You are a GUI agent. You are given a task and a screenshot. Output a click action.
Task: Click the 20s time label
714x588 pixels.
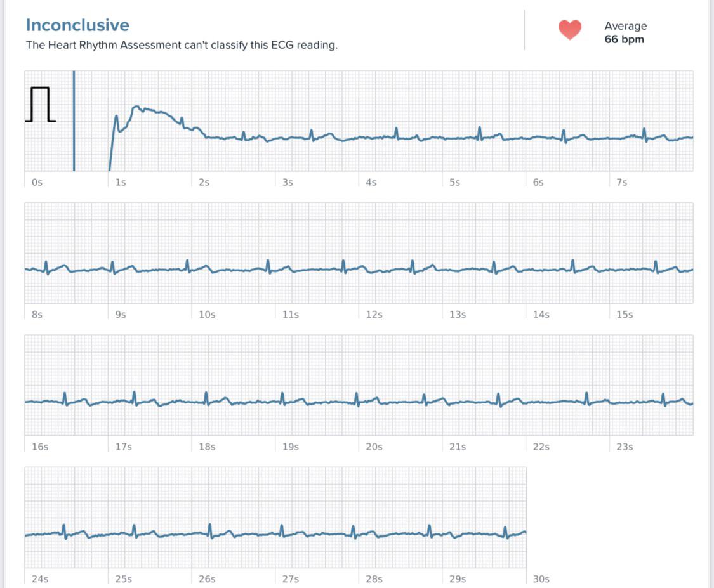[374, 447]
